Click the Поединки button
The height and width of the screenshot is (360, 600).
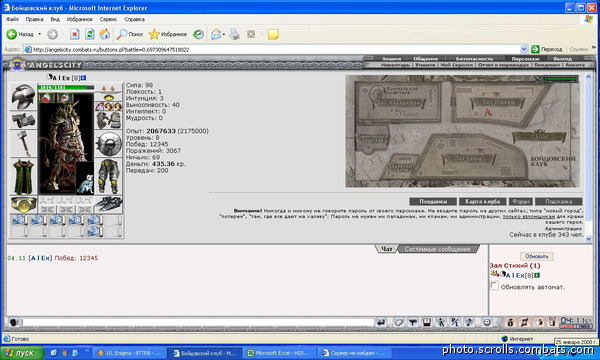point(433,201)
